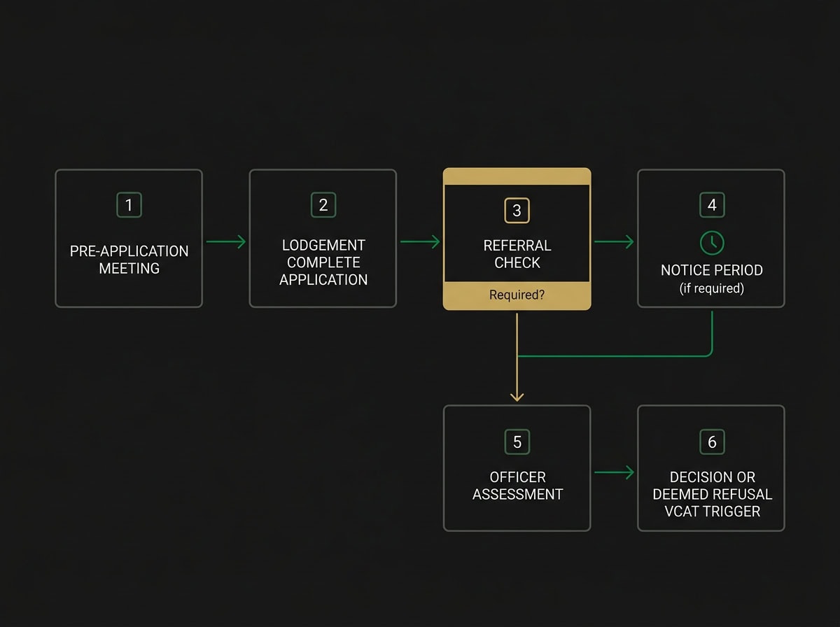Expand the arrow between steps 2 and 3
Image resolution: width=840 pixels, height=627 pixels.
[x=420, y=241]
